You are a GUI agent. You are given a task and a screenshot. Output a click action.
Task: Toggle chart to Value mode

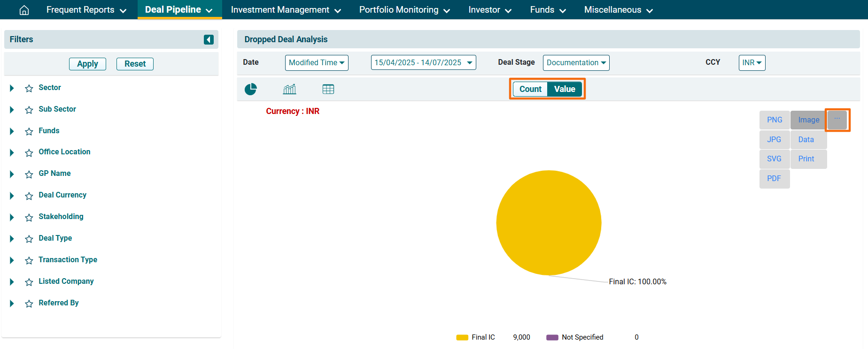(x=565, y=89)
